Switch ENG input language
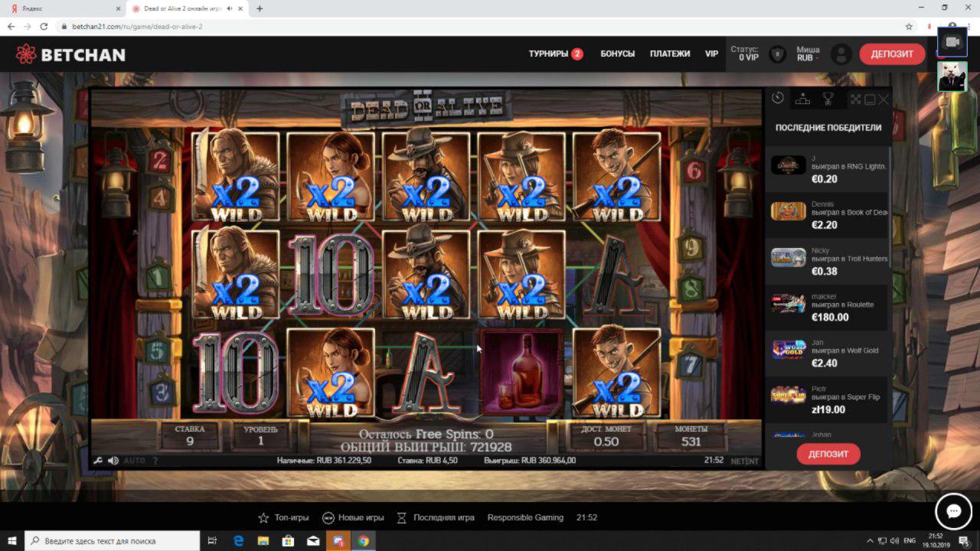Screen dimensions: 980x551 (x=910, y=540)
